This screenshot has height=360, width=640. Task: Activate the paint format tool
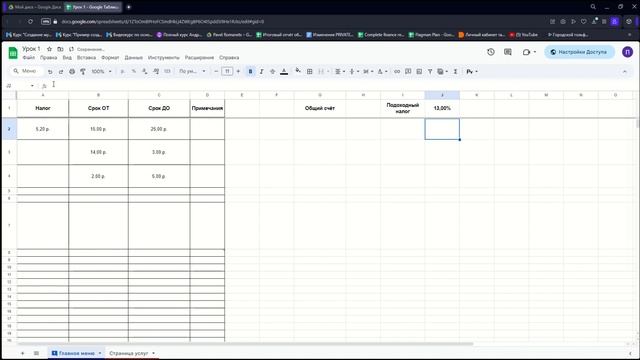click(x=83, y=71)
